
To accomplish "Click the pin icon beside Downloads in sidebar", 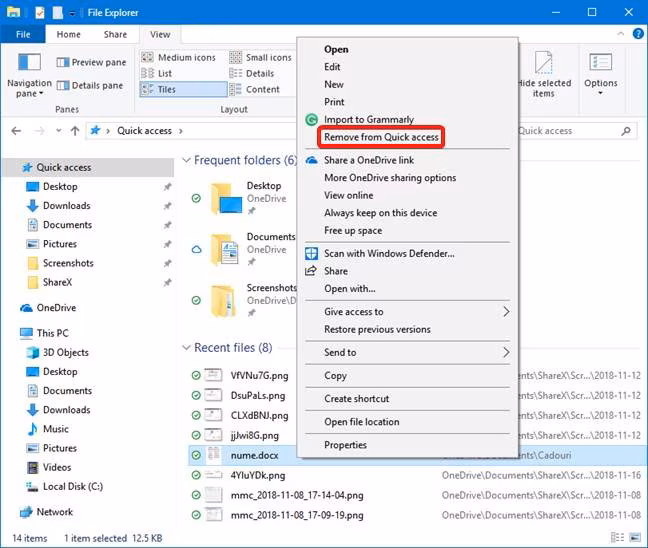I will point(167,206).
